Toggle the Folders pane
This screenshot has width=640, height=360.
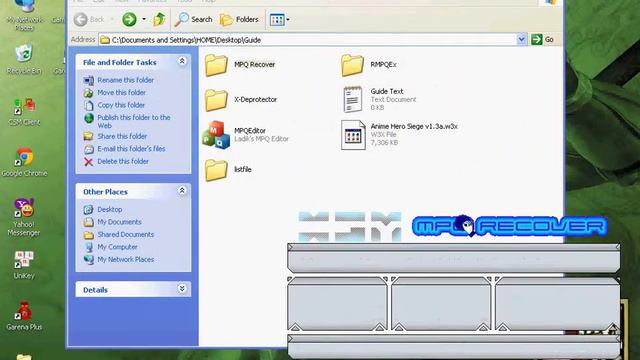[239, 19]
